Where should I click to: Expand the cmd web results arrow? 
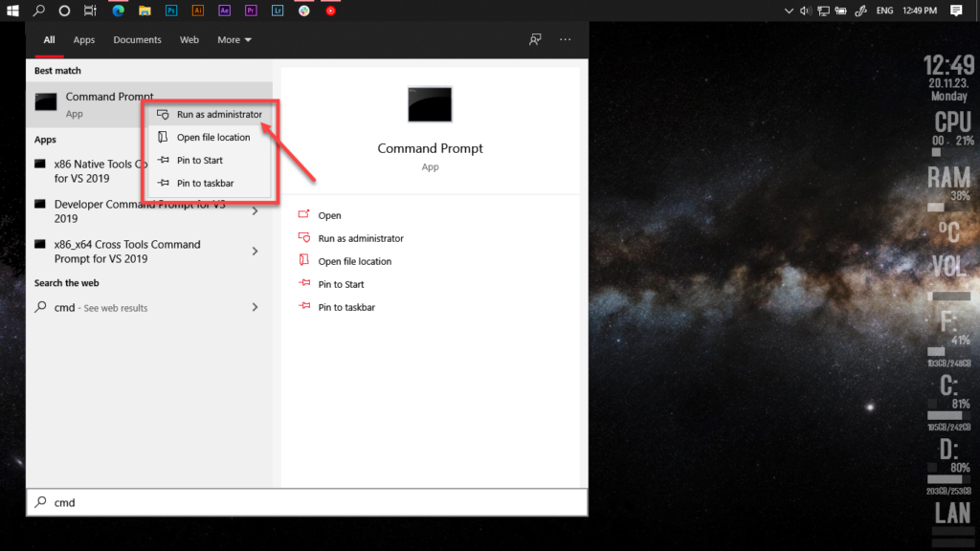pyautogui.click(x=255, y=307)
